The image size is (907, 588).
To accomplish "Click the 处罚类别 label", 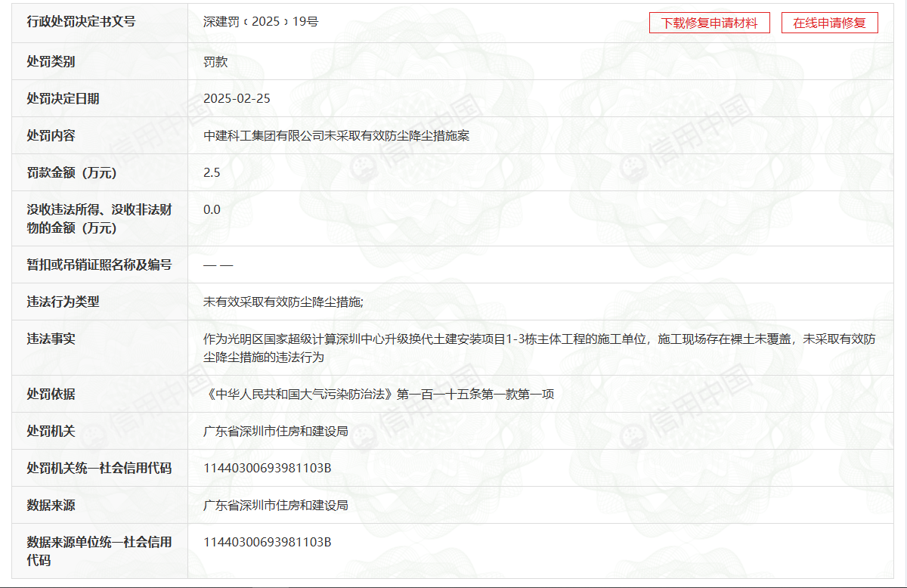I will point(51,62).
